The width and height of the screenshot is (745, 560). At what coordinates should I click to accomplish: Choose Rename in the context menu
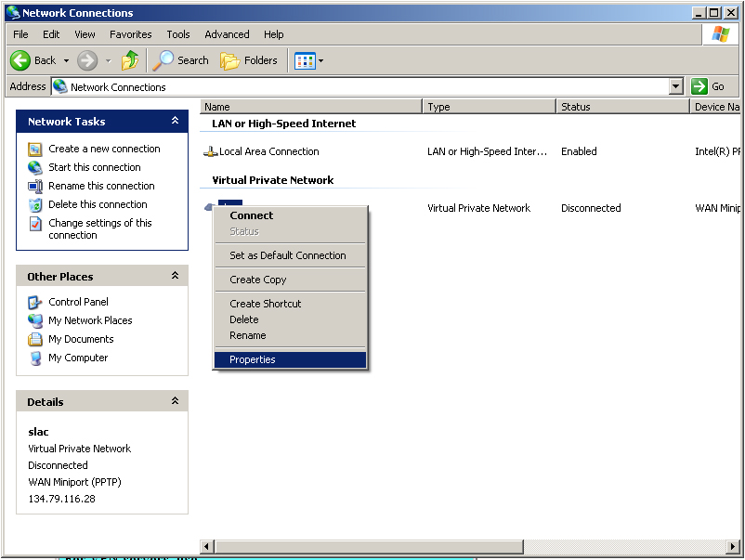[x=291, y=335]
